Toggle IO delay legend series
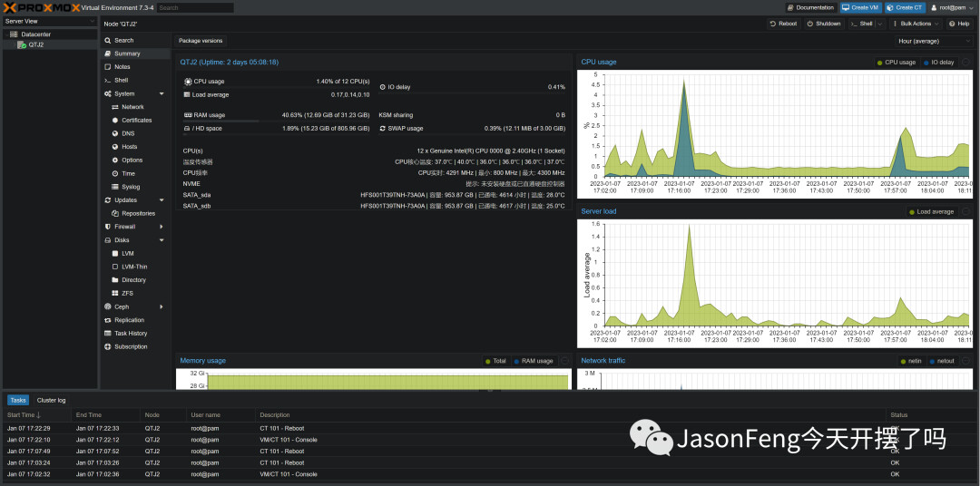The height and width of the screenshot is (486, 980). tap(938, 63)
